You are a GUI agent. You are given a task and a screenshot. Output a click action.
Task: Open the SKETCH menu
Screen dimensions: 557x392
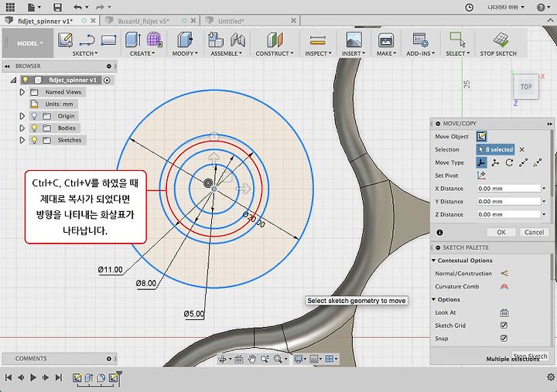pos(84,53)
